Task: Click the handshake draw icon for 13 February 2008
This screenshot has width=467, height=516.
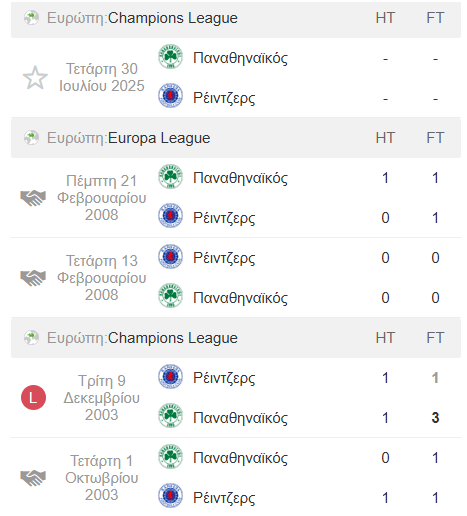Action: click(x=33, y=278)
